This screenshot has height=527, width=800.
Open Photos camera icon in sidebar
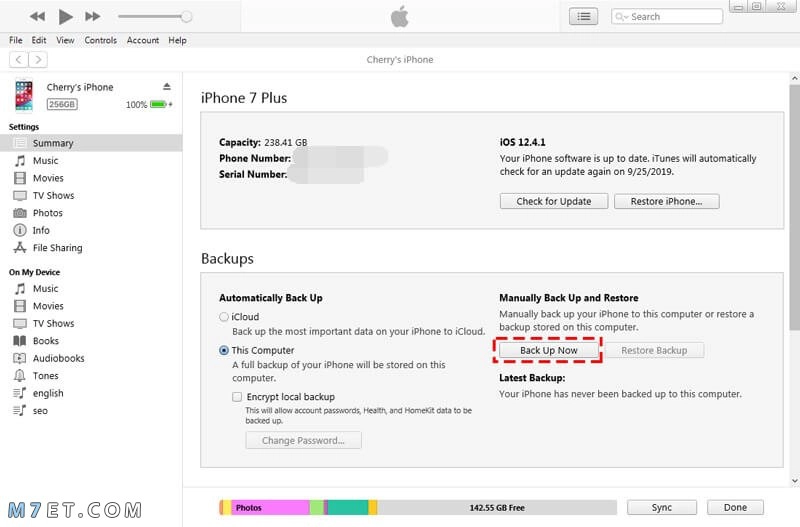click(x=20, y=213)
